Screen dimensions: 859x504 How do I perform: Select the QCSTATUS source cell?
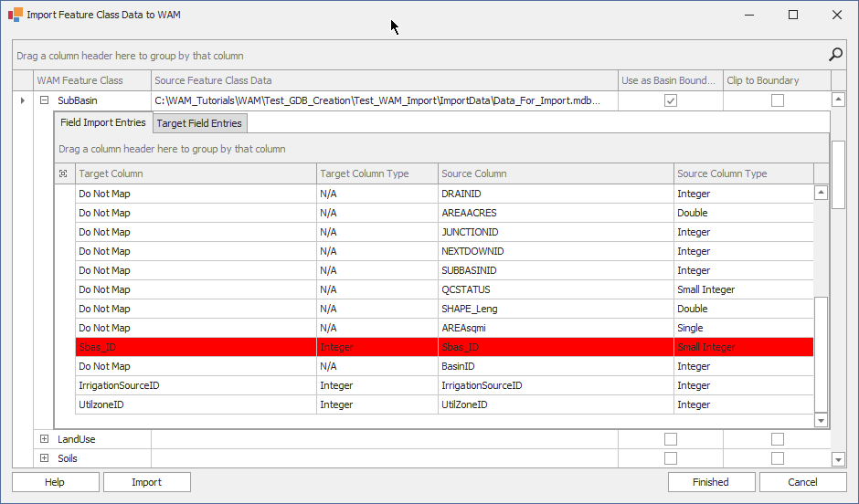pos(556,289)
